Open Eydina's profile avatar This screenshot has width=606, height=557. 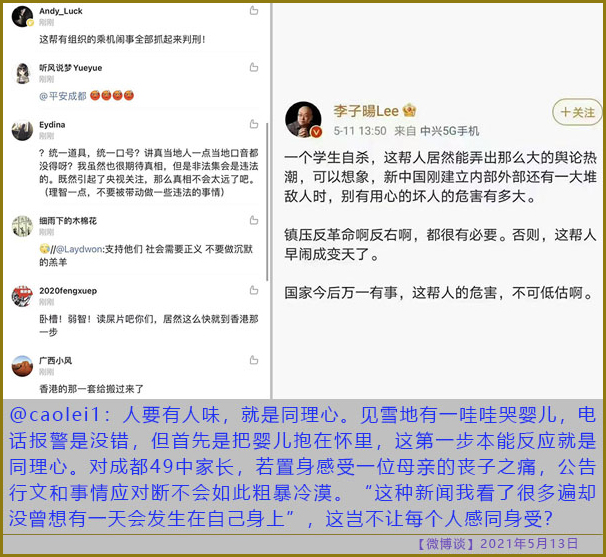pos(22,130)
